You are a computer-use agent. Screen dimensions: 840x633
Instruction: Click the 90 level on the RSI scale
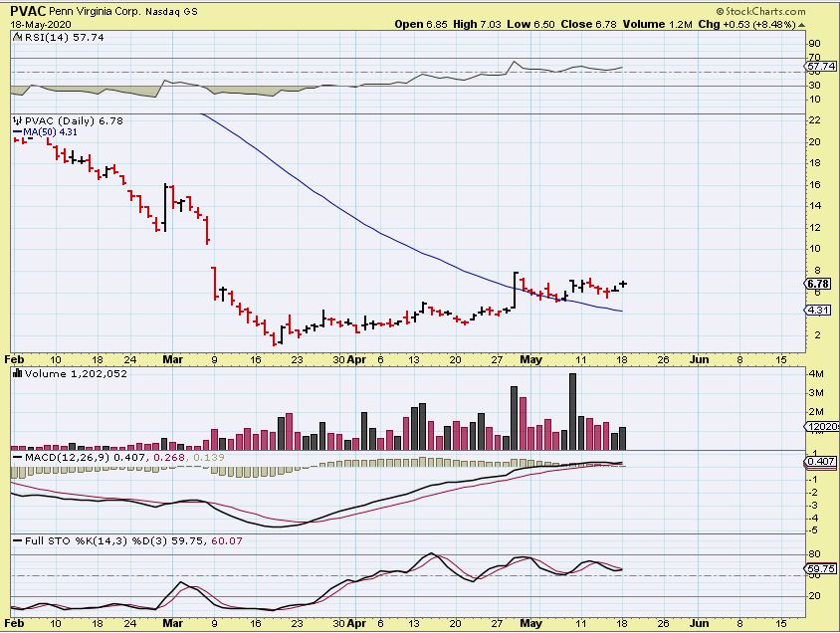point(814,44)
